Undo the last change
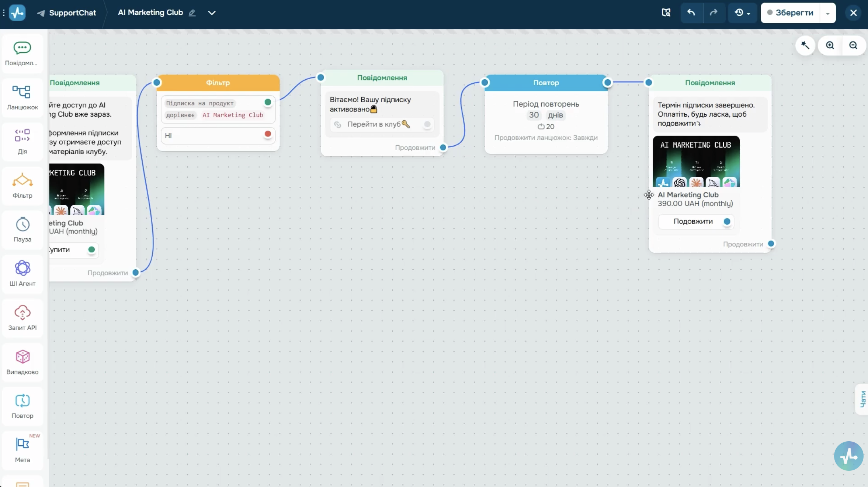This screenshot has height=487, width=868. [x=691, y=13]
